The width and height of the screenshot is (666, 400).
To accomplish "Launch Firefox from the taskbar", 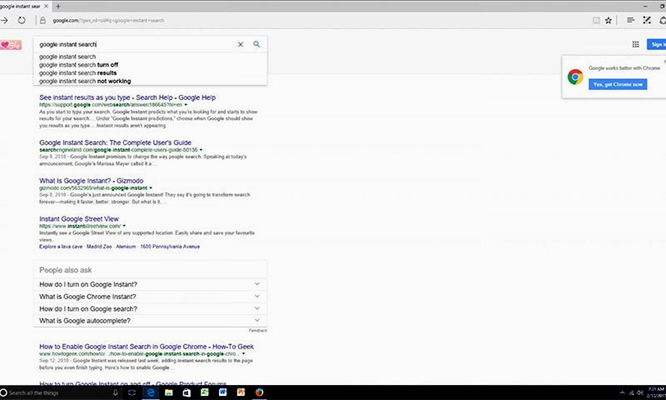I will click(259, 393).
